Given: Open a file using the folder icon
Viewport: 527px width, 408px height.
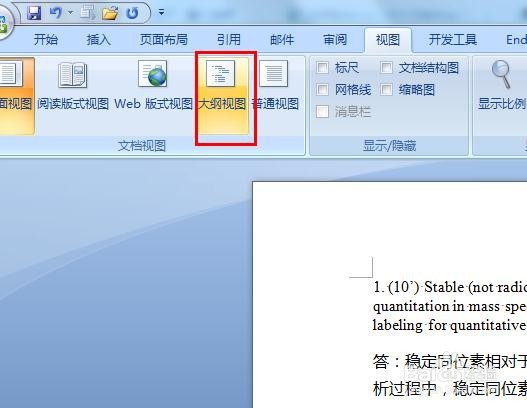Looking at the screenshot, I should tap(110, 13).
